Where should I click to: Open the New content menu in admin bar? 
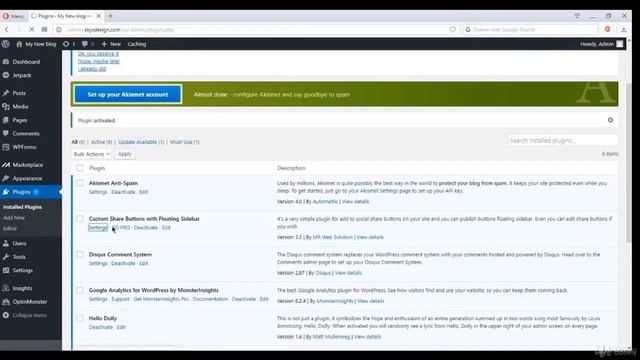[111, 44]
